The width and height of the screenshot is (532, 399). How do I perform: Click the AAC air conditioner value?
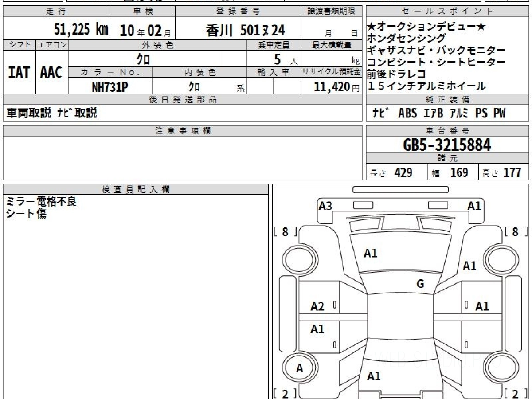tap(51, 72)
